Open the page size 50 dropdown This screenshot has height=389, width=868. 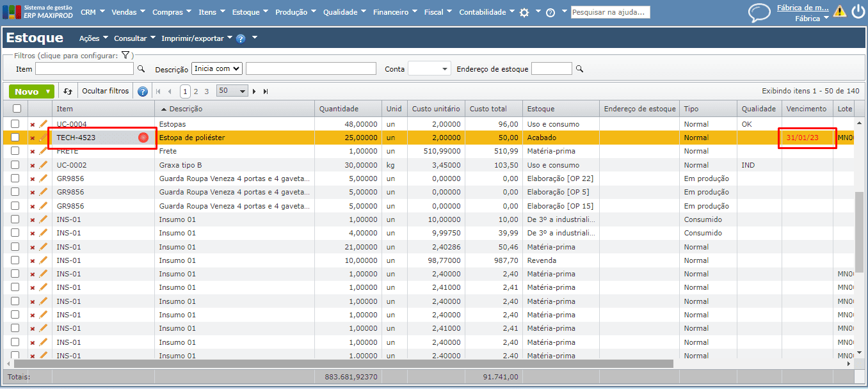pyautogui.click(x=232, y=91)
